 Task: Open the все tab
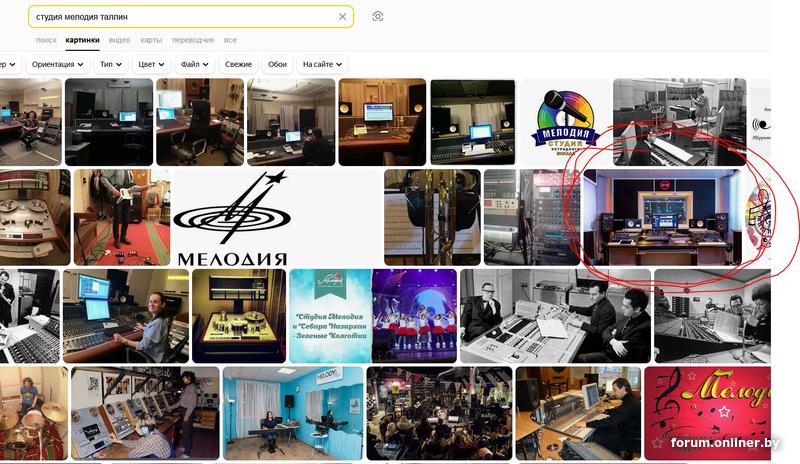(230, 40)
